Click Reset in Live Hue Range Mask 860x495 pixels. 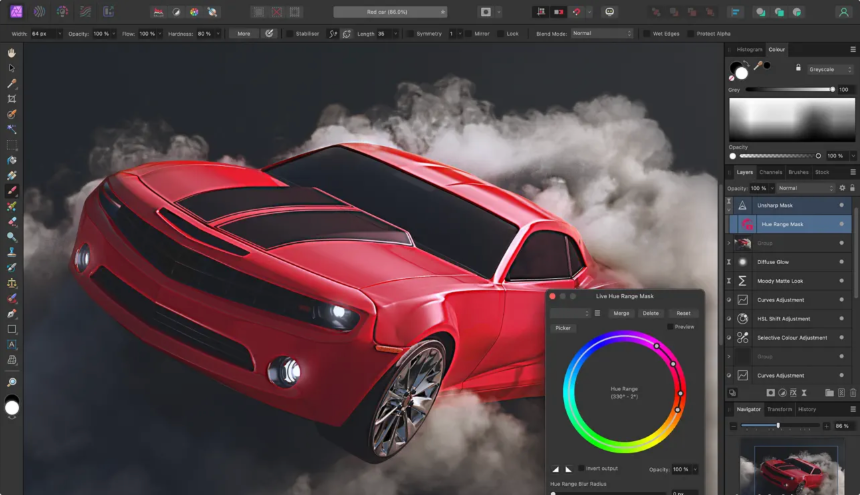pyautogui.click(x=683, y=313)
